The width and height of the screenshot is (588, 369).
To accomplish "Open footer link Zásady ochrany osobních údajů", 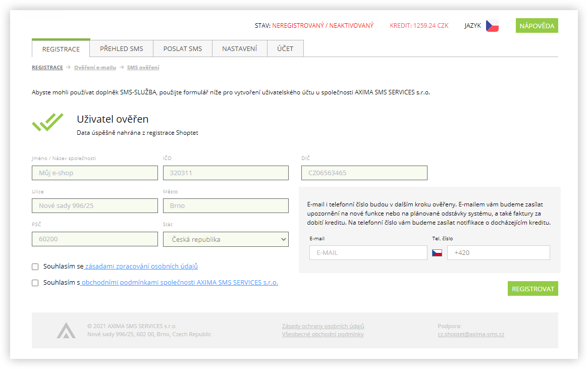I will [x=323, y=326].
